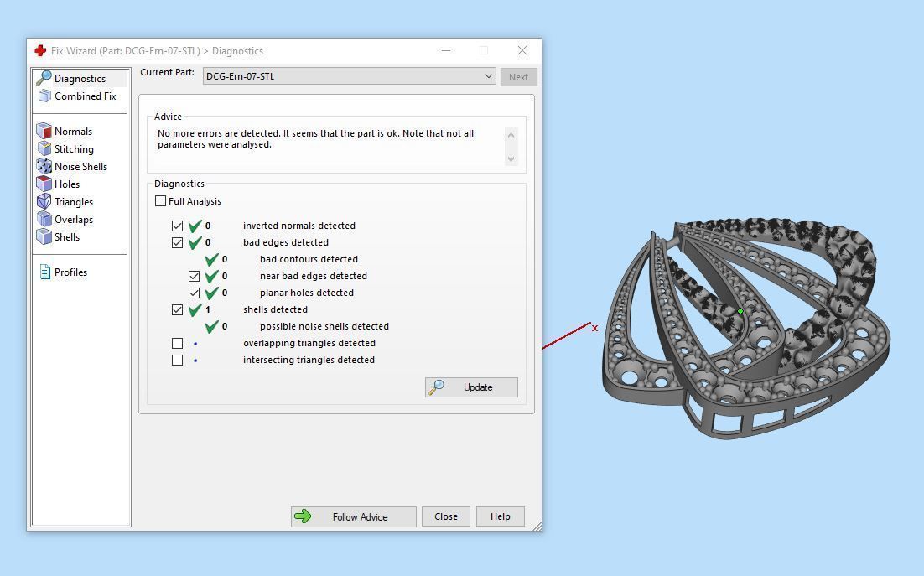
Task: Click the Close button
Action: 446,516
